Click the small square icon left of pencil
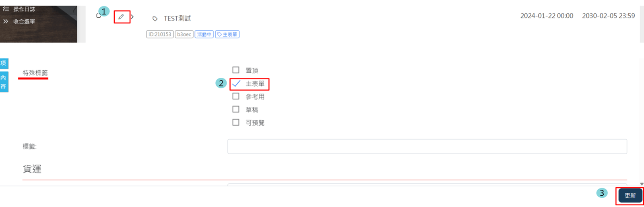This screenshot has width=644, height=207. 98,16
